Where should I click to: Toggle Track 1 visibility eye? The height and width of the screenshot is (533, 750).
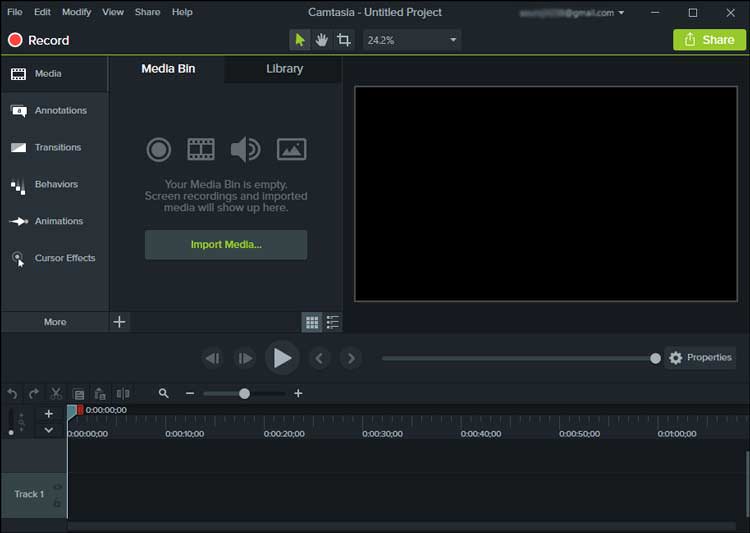pos(57,487)
